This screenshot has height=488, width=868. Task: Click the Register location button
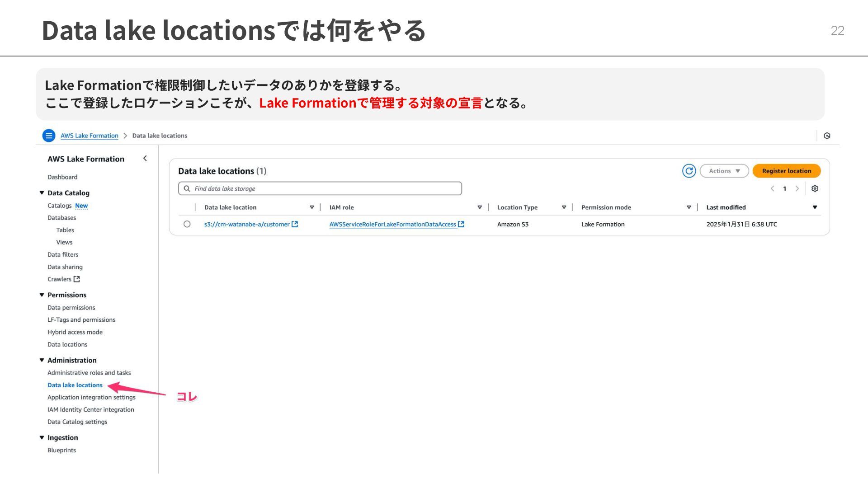tap(787, 171)
